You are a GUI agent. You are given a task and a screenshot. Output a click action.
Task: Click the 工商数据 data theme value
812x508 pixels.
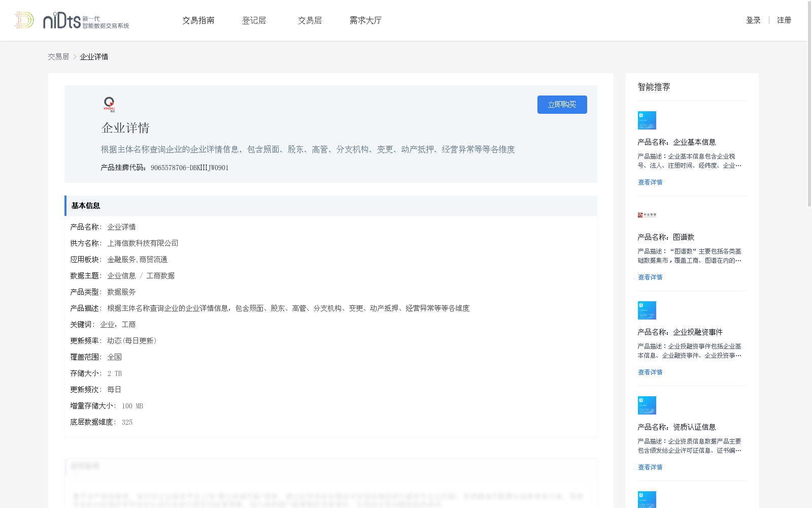(x=160, y=276)
